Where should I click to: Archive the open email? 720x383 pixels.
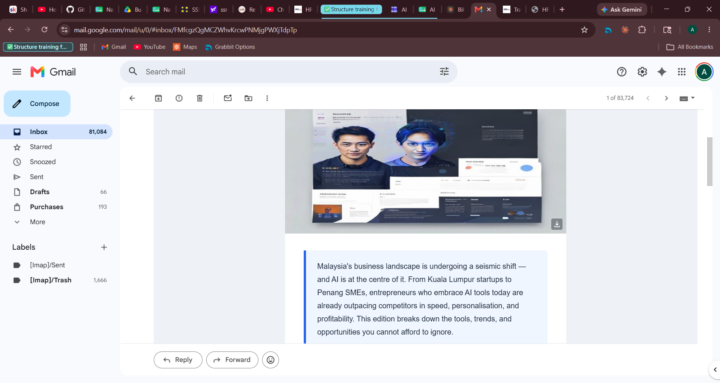(158, 98)
